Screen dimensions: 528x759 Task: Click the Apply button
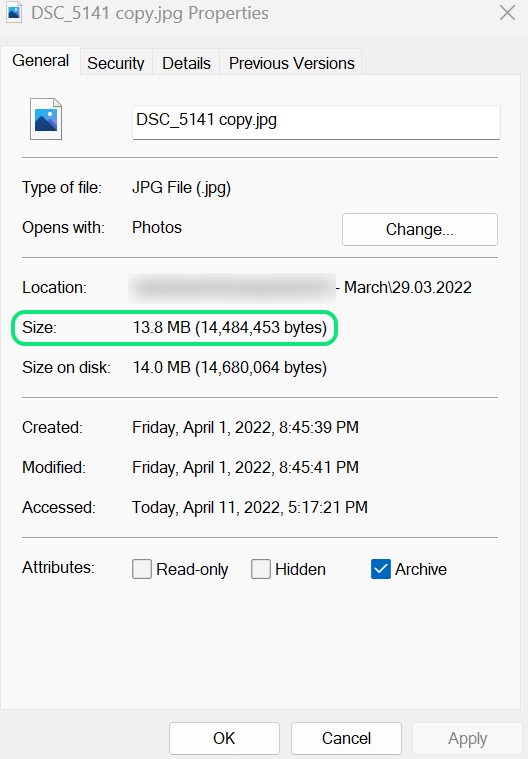pos(468,738)
